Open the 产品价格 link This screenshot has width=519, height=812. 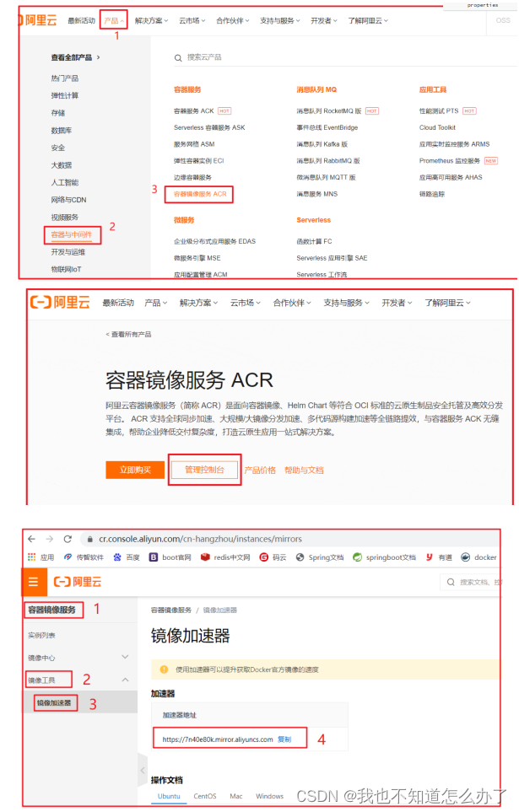pos(260,471)
